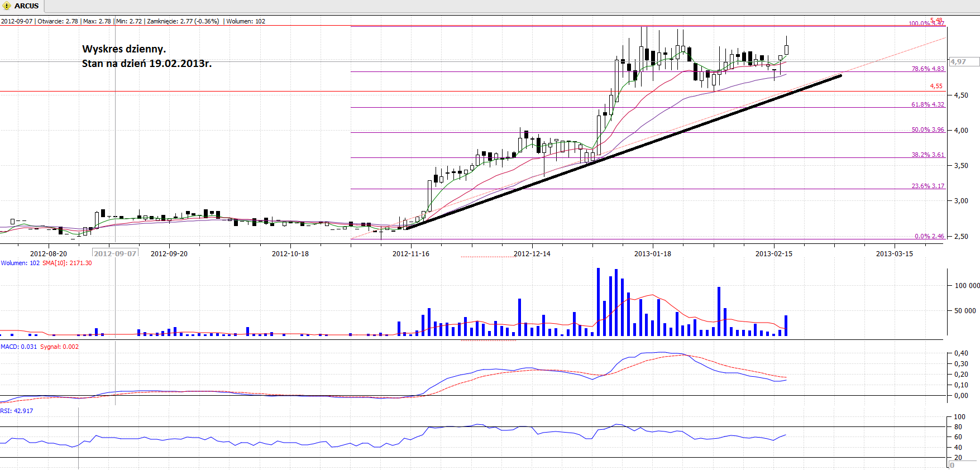This screenshot has height=475, width=980.
Task: Click the MACD: 0.031 indicator label
Action: pyautogui.click(x=19, y=347)
